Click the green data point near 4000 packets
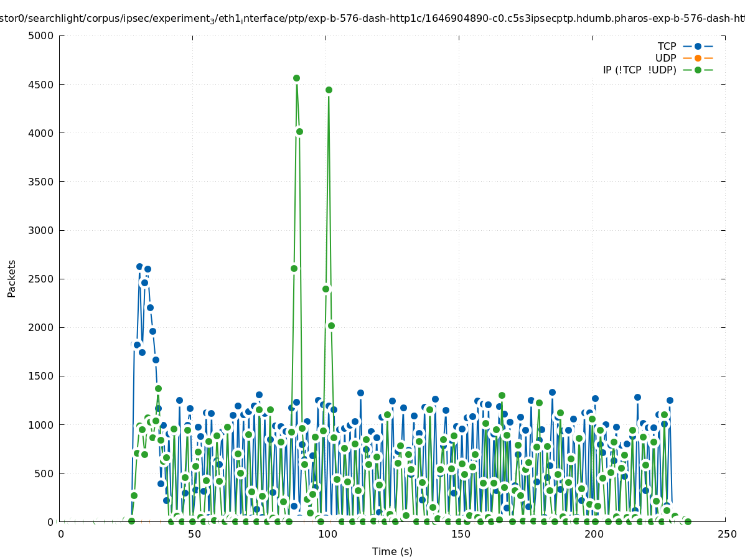Image resolution: width=745 pixels, height=560 pixels. [299, 131]
